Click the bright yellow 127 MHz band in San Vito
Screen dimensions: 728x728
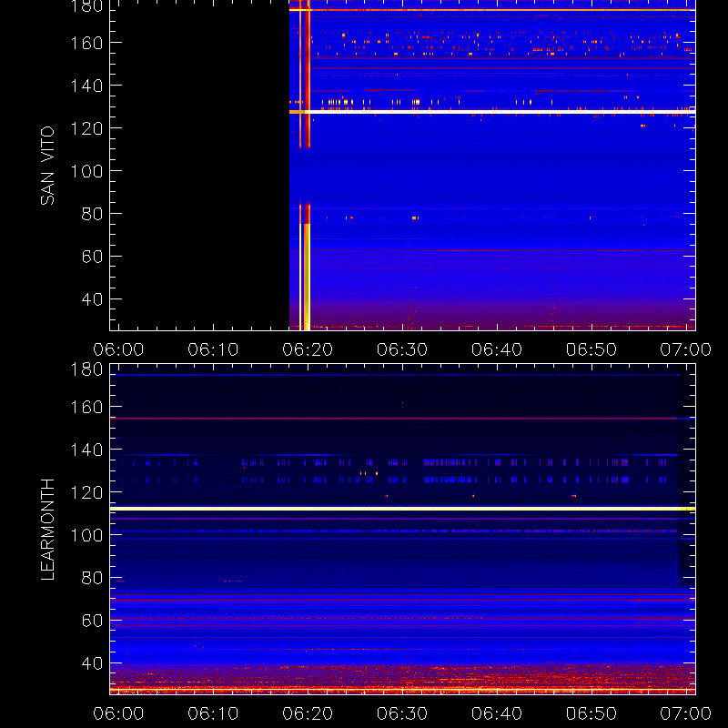(x=492, y=112)
